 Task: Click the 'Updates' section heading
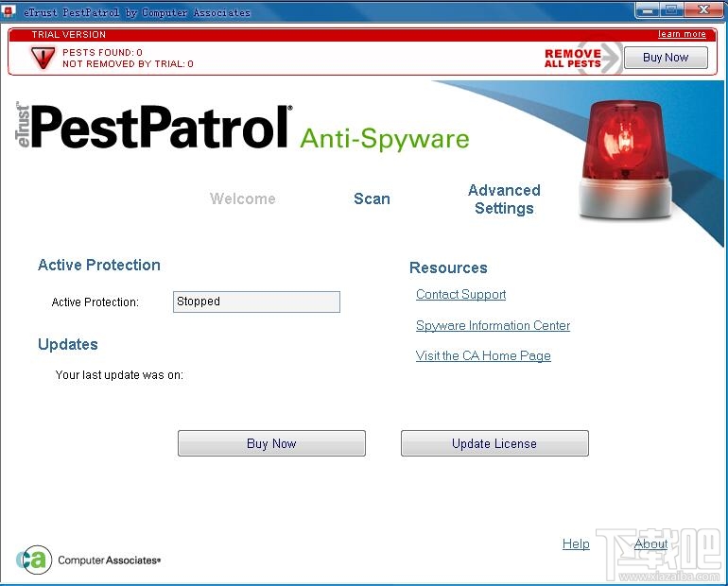click(x=68, y=344)
